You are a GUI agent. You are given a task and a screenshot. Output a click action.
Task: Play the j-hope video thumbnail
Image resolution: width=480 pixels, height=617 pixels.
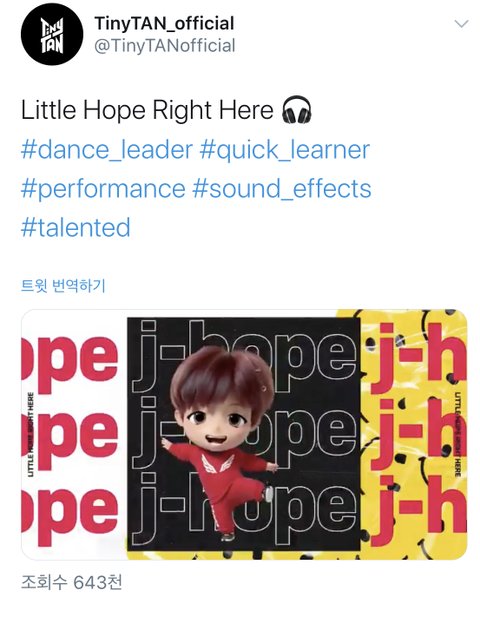tap(244, 435)
